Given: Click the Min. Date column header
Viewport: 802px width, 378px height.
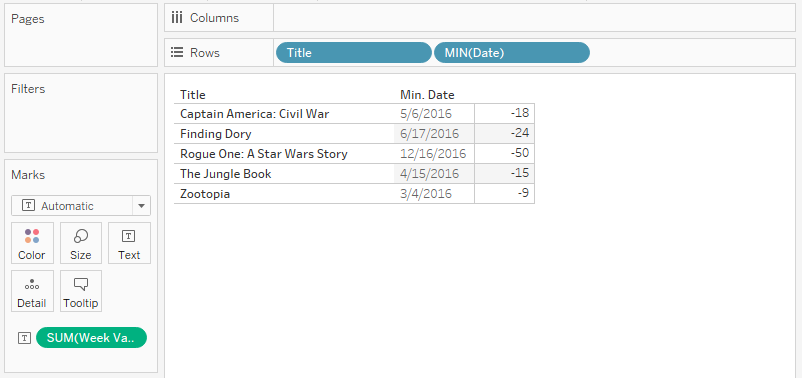Looking at the screenshot, I should tap(427, 95).
